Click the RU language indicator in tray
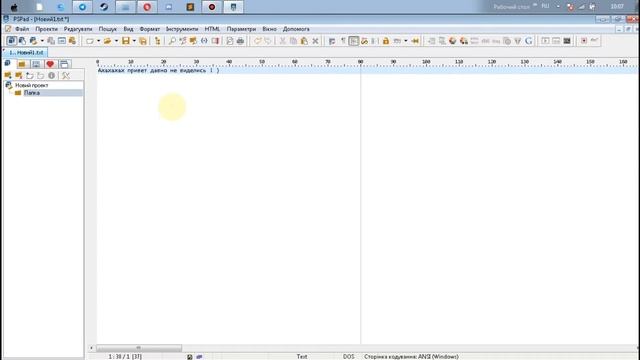This screenshot has width=640, height=360. pyautogui.click(x=545, y=6)
